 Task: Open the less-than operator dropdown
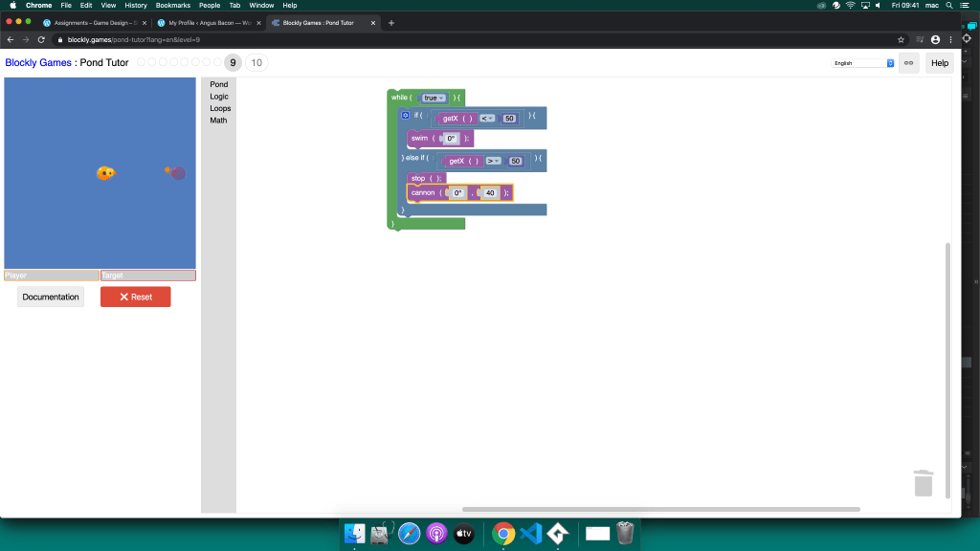click(487, 119)
